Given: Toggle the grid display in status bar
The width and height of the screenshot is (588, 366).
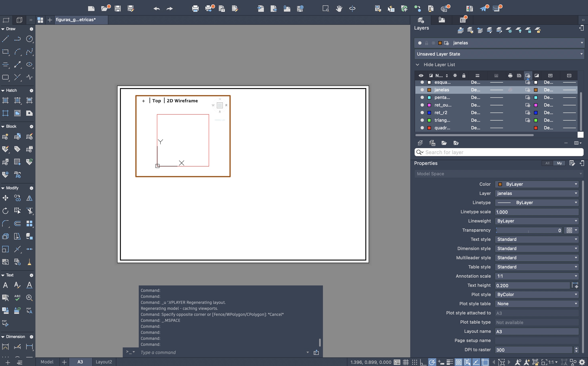Looking at the screenshot, I should tap(406, 362).
